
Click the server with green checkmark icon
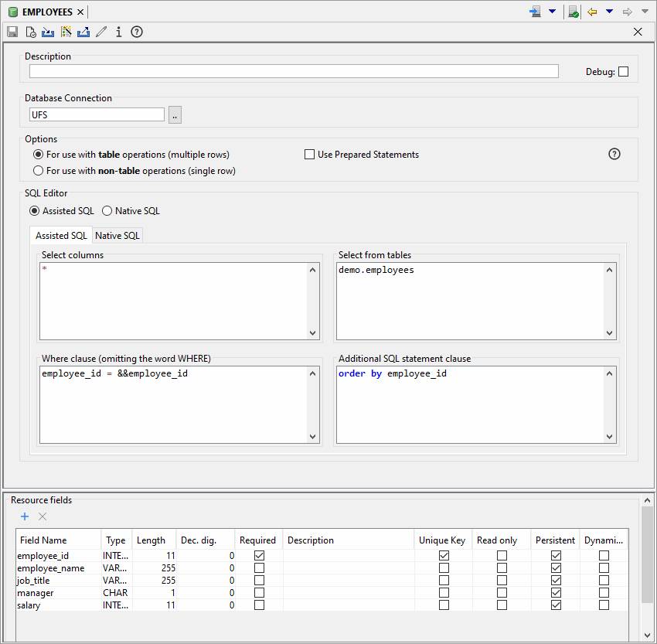point(573,12)
